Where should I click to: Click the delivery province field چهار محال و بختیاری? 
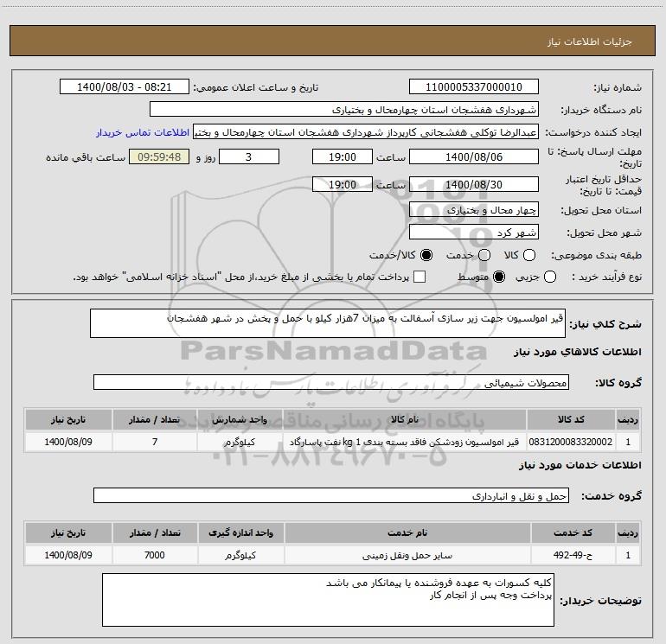coord(474,210)
